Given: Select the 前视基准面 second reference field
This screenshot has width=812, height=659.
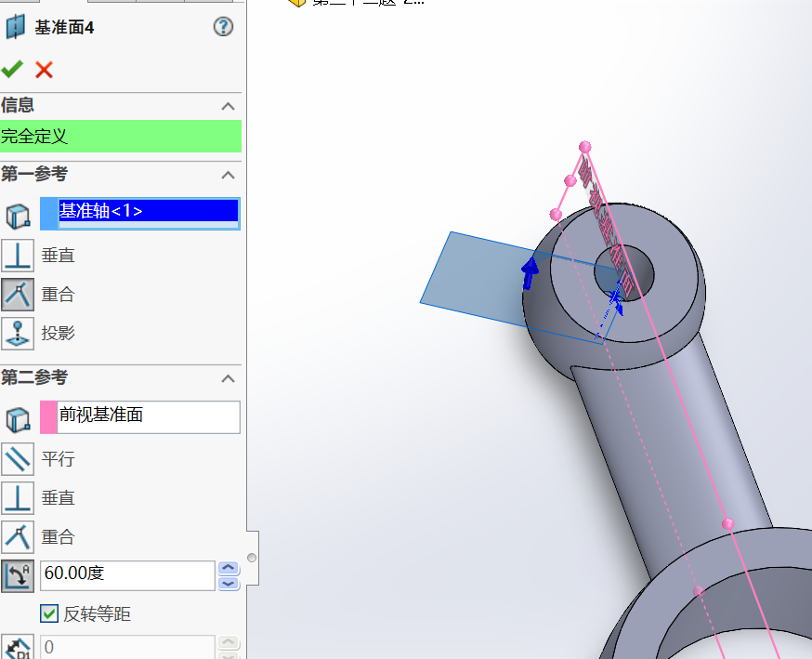Looking at the screenshot, I should tap(148, 417).
